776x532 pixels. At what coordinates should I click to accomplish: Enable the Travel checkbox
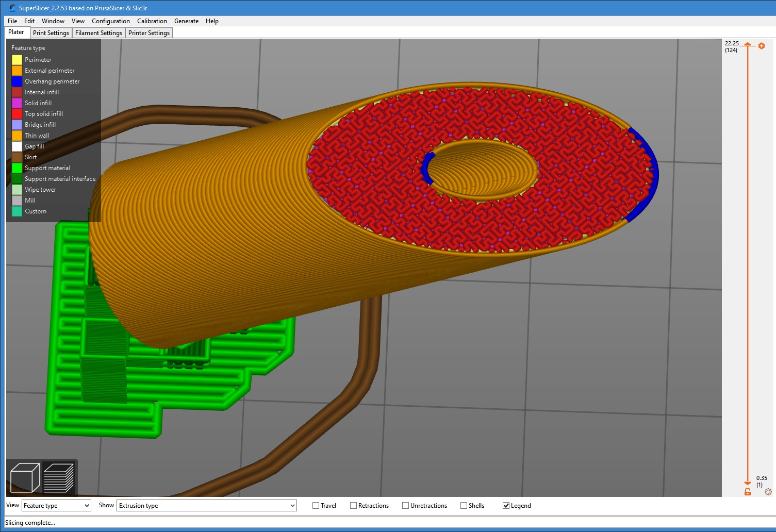[316, 506]
